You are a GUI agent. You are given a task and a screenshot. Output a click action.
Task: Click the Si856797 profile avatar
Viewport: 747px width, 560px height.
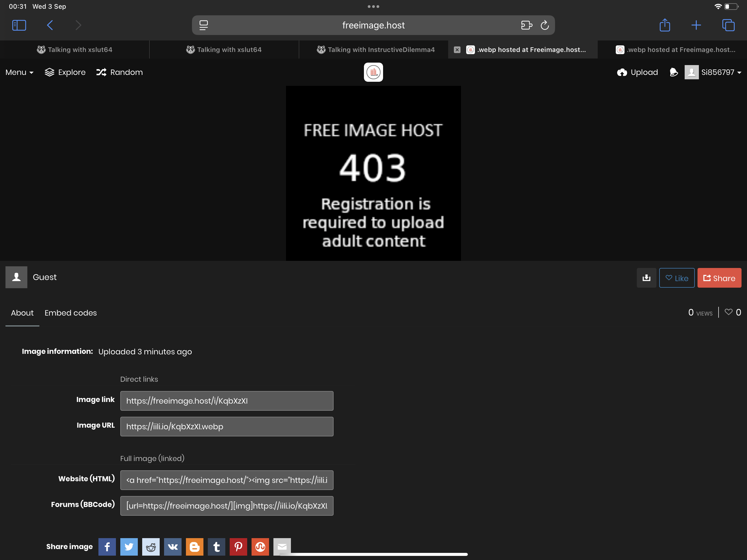[691, 72]
